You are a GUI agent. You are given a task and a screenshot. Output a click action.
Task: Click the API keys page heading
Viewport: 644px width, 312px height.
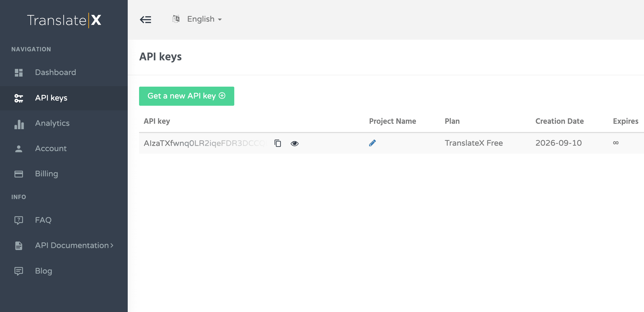pyautogui.click(x=160, y=57)
